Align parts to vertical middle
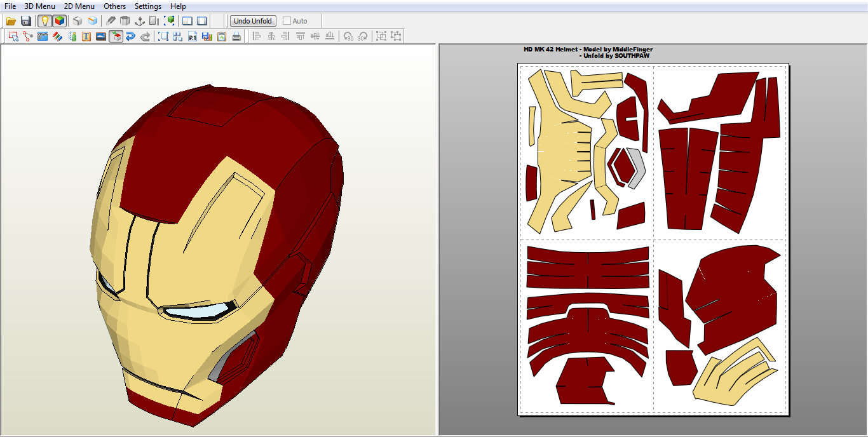 tap(315, 36)
